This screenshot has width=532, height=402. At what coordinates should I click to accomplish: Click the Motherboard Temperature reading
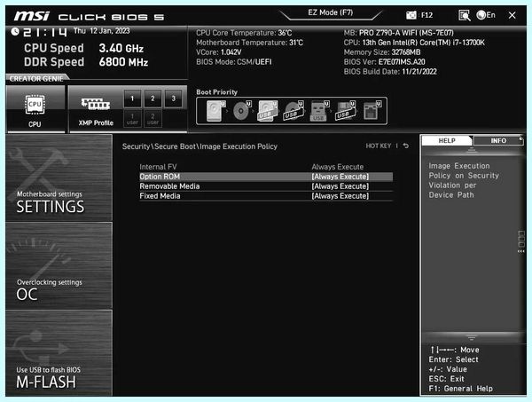(x=249, y=43)
